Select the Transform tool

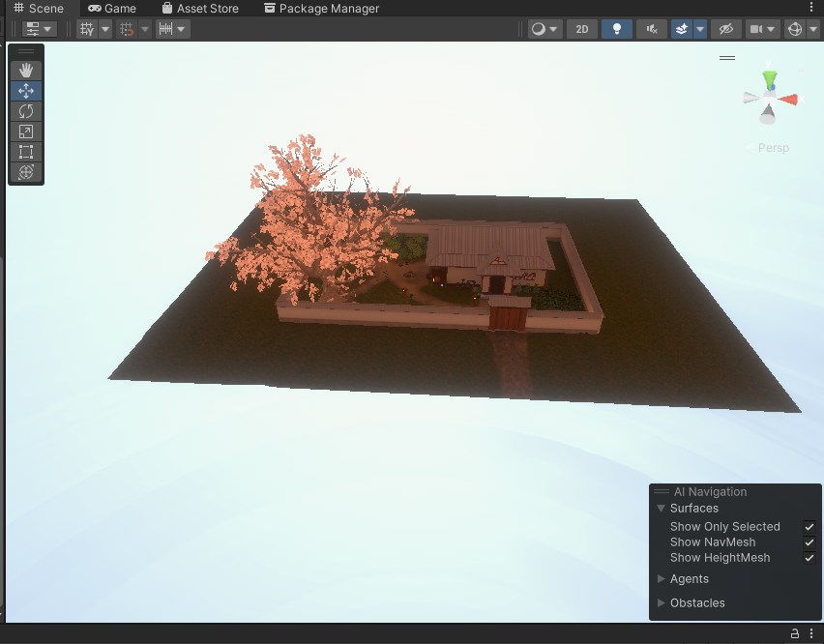26,172
